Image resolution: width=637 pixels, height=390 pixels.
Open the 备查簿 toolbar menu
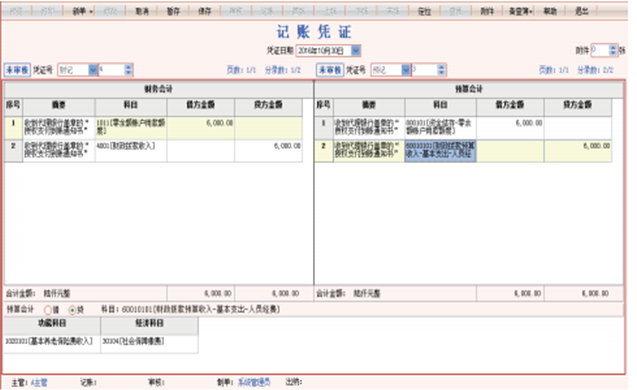(521, 11)
